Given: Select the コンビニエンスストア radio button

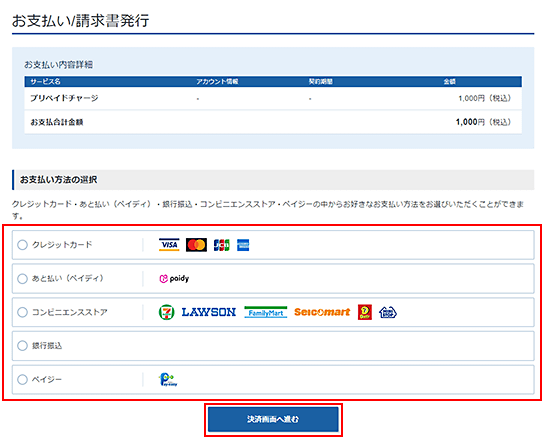Looking at the screenshot, I should pos(22,312).
